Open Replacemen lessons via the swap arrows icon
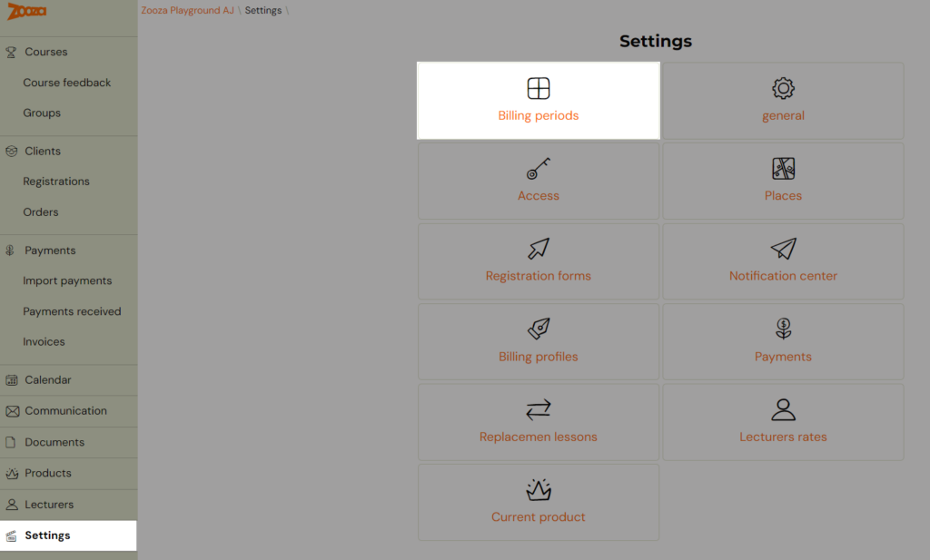 click(x=538, y=410)
